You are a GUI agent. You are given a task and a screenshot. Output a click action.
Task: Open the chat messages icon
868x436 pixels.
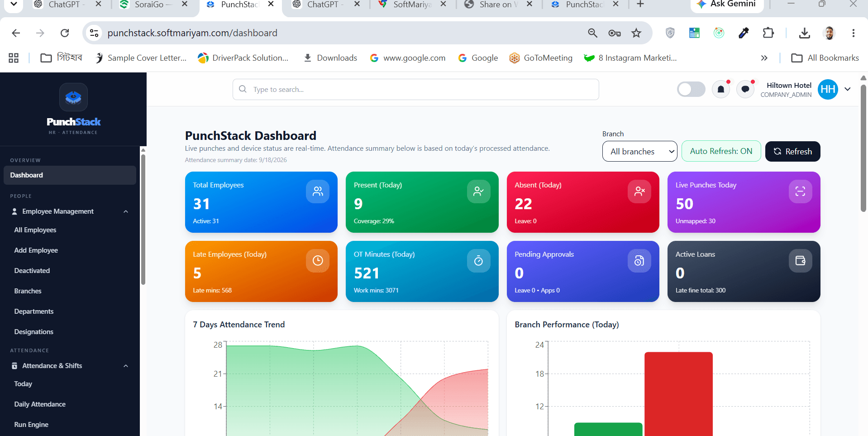[x=745, y=89]
